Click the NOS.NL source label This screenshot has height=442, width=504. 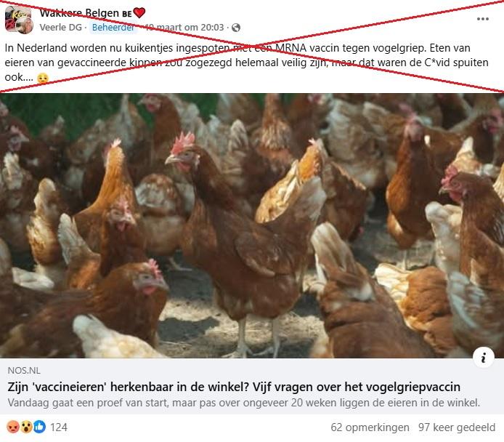pyautogui.click(x=24, y=371)
